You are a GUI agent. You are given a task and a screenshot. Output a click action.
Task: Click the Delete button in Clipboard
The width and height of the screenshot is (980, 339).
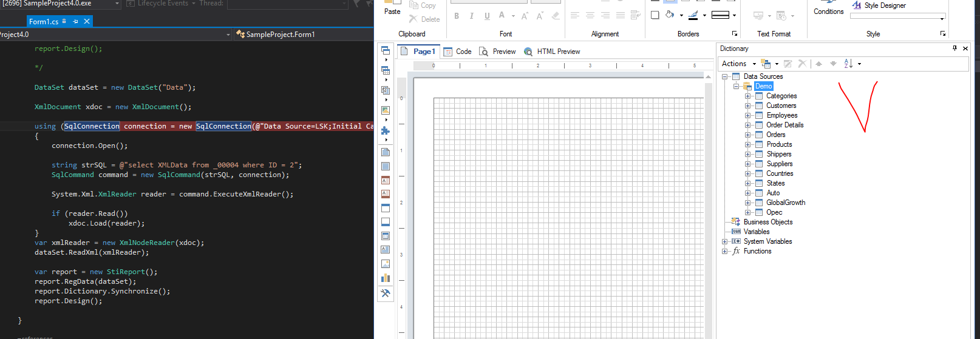pyautogui.click(x=424, y=19)
